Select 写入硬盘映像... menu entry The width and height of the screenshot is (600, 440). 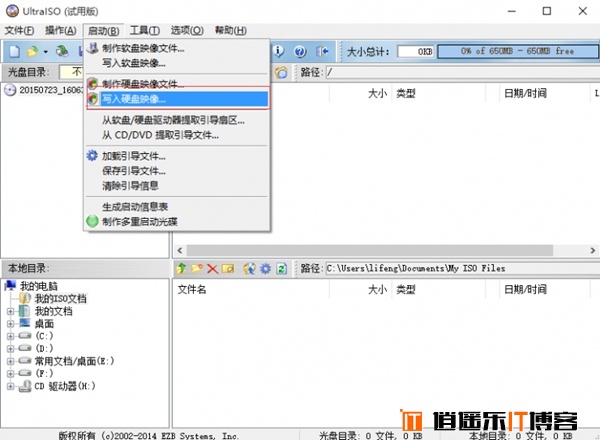177,99
